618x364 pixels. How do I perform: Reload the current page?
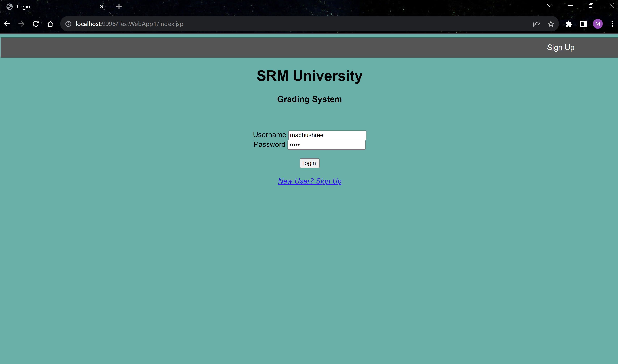36,24
